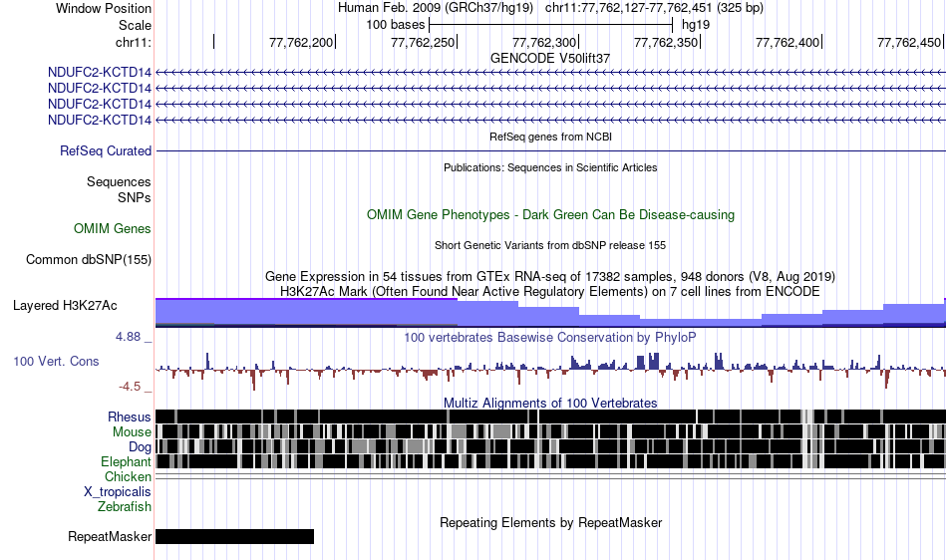Click the OMIM Genes track label
Screen dimensions: 947x560
(x=113, y=229)
